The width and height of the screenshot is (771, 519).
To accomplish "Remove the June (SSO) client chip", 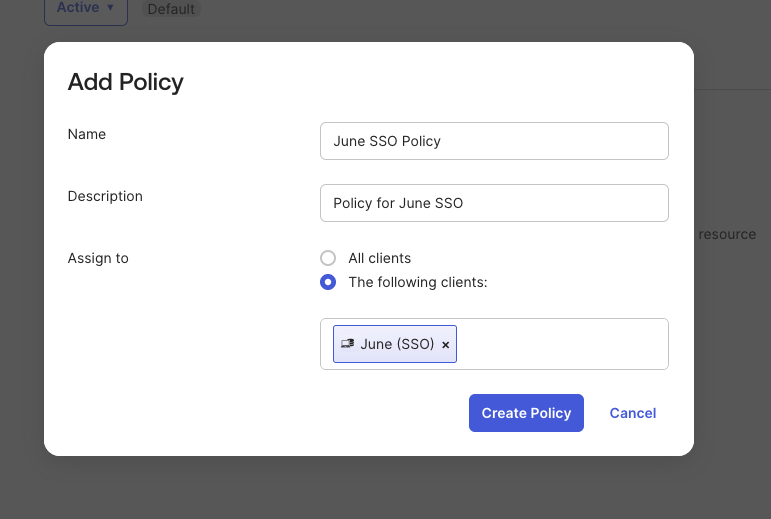I will pos(445,345).
